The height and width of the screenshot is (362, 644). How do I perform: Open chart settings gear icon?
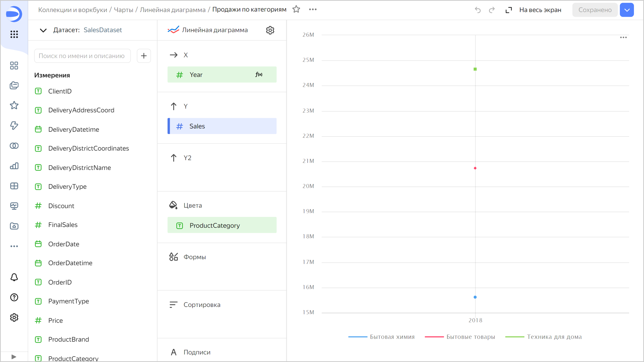pyautogui.click(x=270, y=30)
